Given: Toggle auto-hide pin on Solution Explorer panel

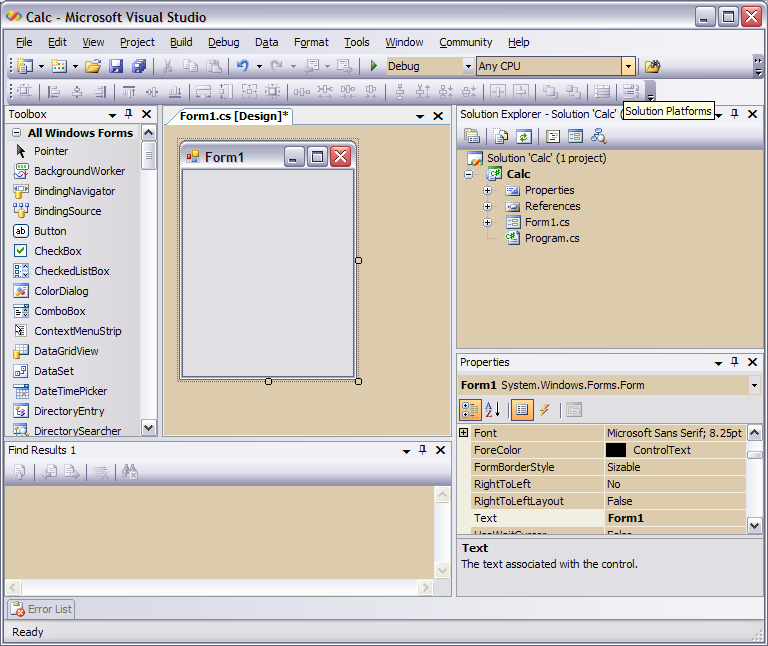Looking at the screenshot, I should click(734, 114).
